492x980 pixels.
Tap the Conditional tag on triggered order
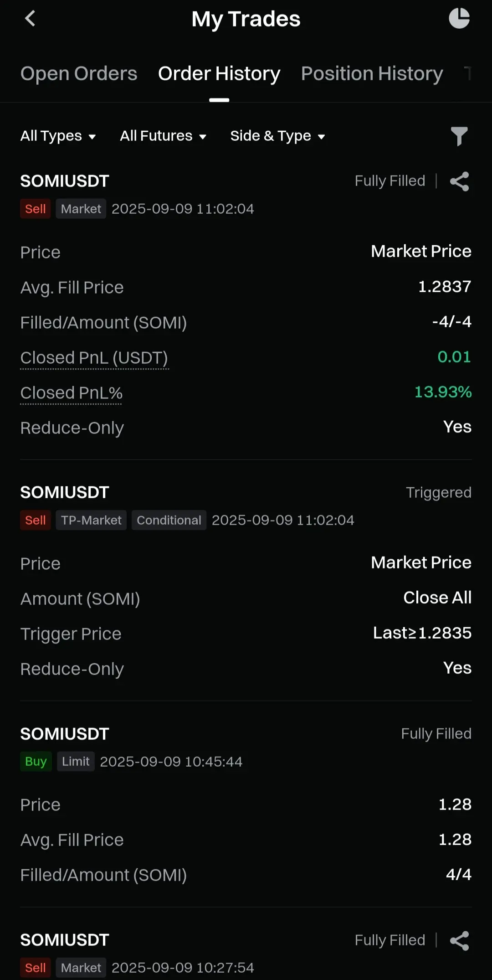pyautogui.click(x=169, y=520)
